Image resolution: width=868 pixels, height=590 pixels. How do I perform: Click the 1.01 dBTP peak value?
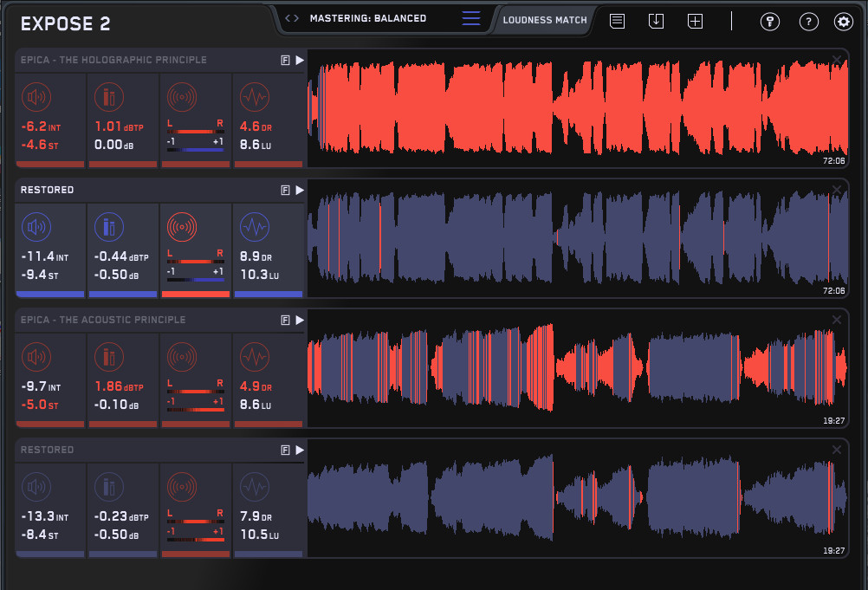pyautogui.click(x=119, y=126)
